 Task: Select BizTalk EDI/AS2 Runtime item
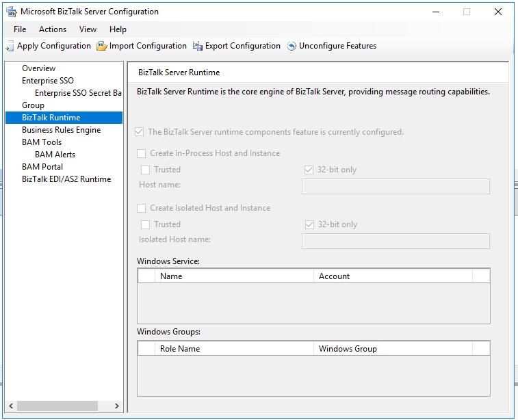pyautogui.click(x=66, y=179)
